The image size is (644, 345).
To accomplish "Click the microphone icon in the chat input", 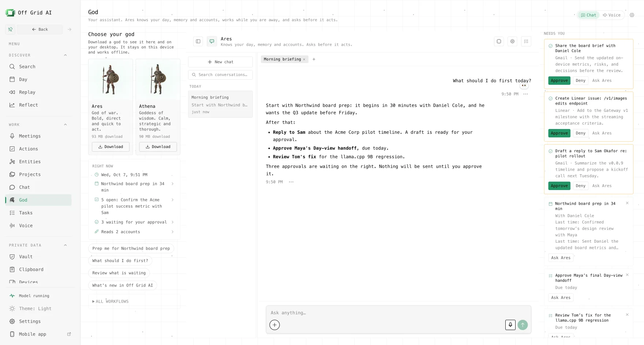I will 510,325.
